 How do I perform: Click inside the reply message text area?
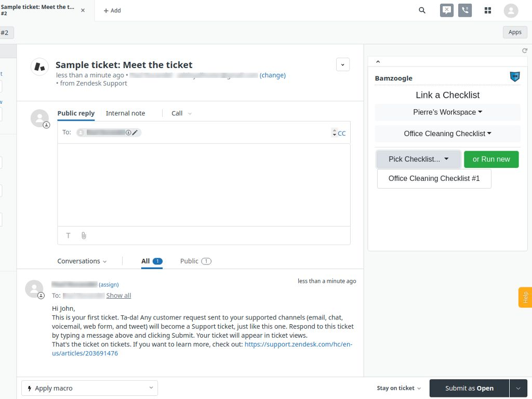(204, 184)
